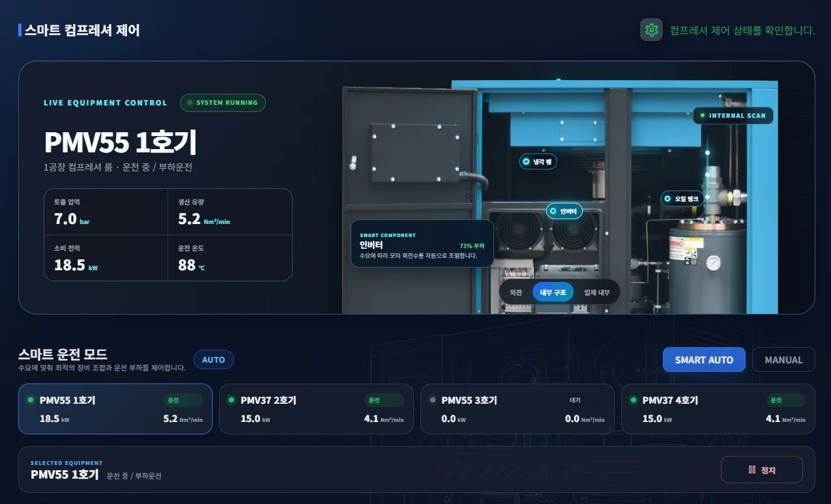The width and height of the screenshot is (831, 504).
Task: Click the green gear settings icon
Action: (651, 30)
